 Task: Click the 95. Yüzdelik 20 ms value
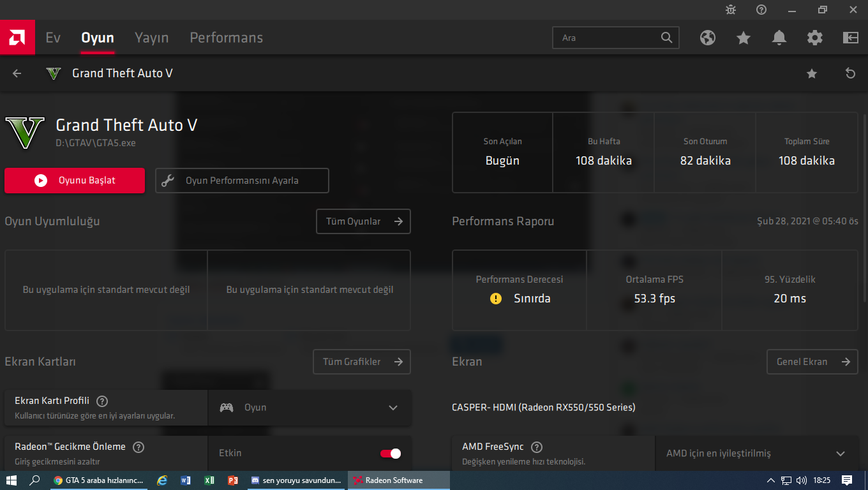click(790, 299)
